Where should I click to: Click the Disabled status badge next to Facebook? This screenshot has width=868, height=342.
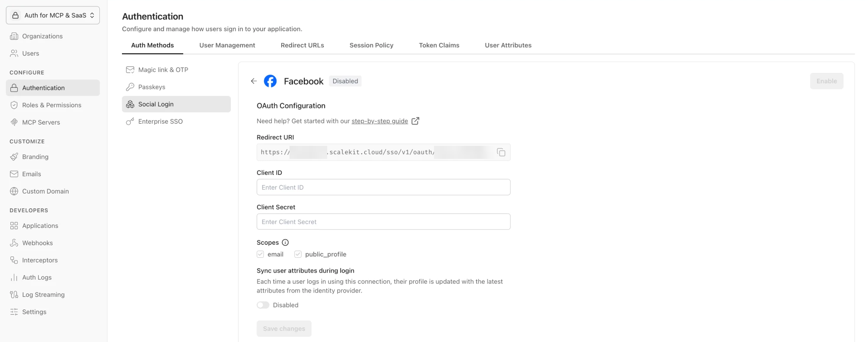click(x=345, y=81)
